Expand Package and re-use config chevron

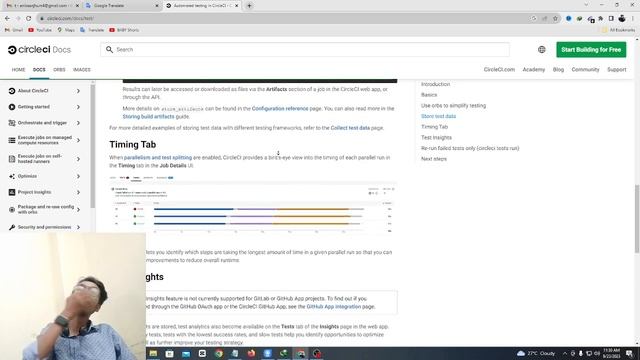(78, 209)
